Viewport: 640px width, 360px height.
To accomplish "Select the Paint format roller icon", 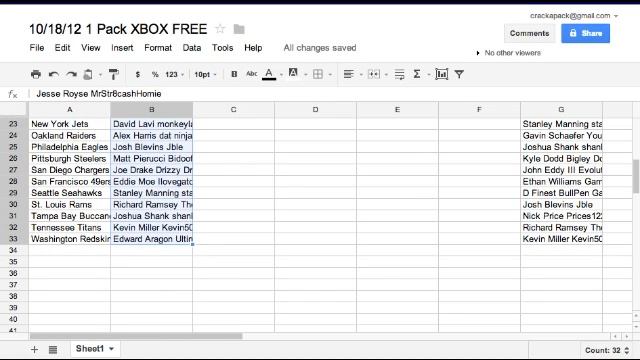I will 113,74.
